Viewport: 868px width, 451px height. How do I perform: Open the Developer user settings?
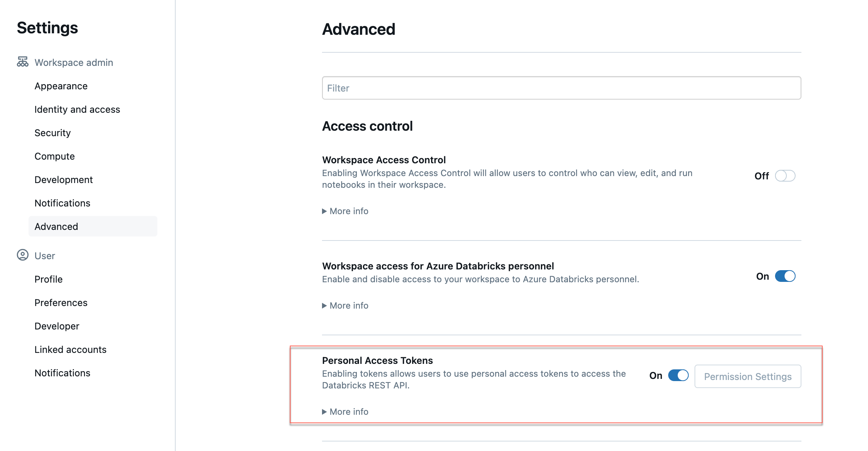(x=57, y=326)
